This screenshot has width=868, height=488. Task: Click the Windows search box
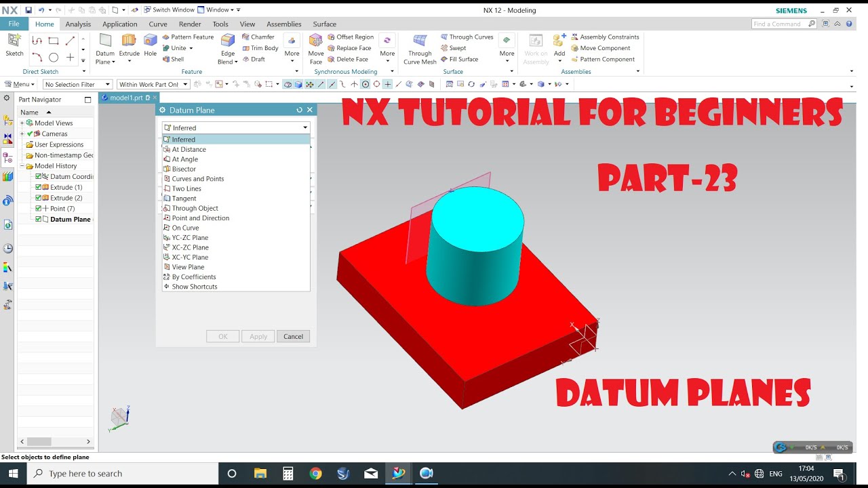[123, 473]
